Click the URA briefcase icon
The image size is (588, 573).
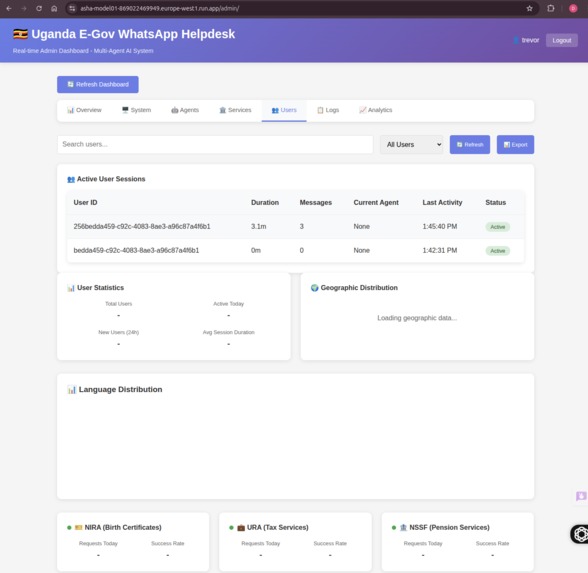point(241,528)
